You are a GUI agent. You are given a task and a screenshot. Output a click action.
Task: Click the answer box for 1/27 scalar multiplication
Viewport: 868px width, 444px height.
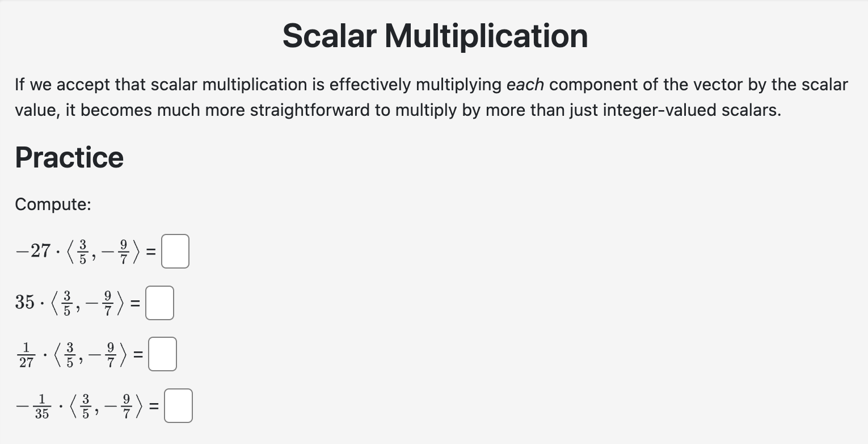[x=162, y=353]
